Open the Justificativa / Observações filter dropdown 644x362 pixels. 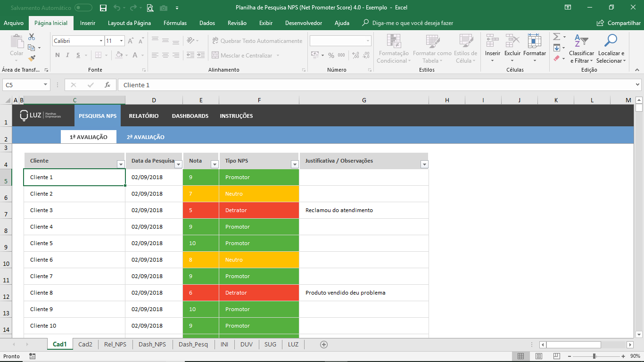(x=424, y=165)
